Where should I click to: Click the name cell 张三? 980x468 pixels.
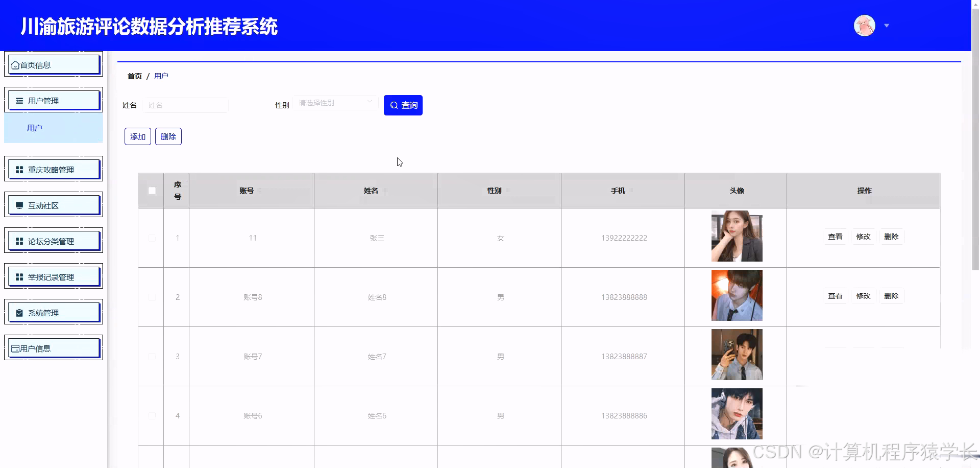pyautogui.click(x=377, y=238)
